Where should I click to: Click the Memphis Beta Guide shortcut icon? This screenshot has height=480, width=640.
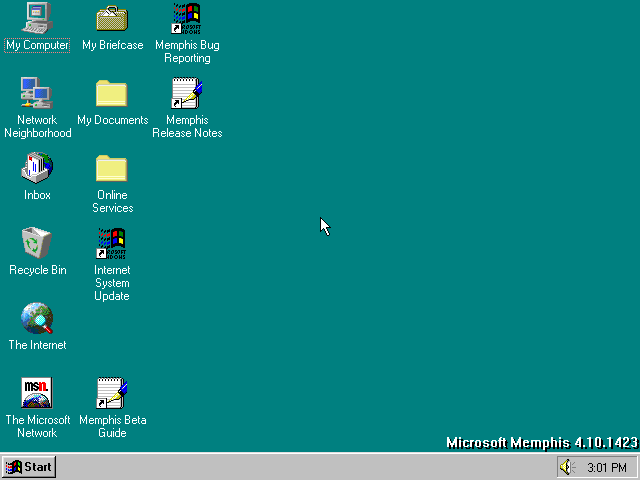pos(112,393)
